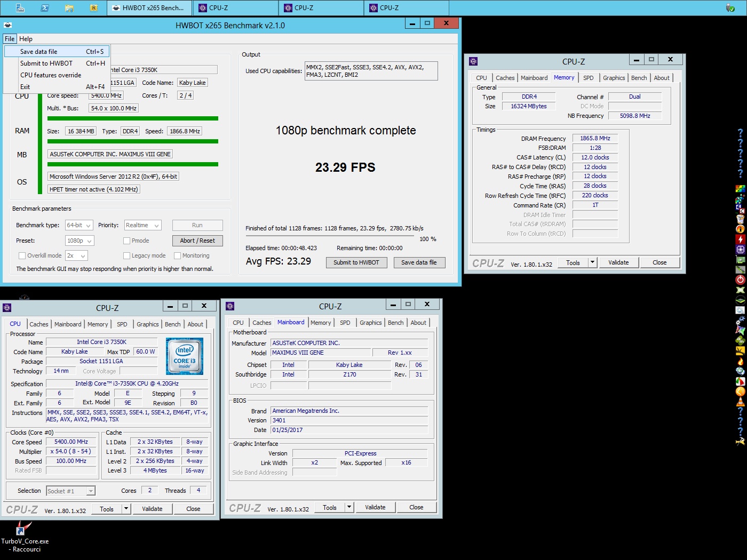Screen dimensions: 747x560
Task: Choose Submit to HWBOT menu entry
Action: (57, 63)
